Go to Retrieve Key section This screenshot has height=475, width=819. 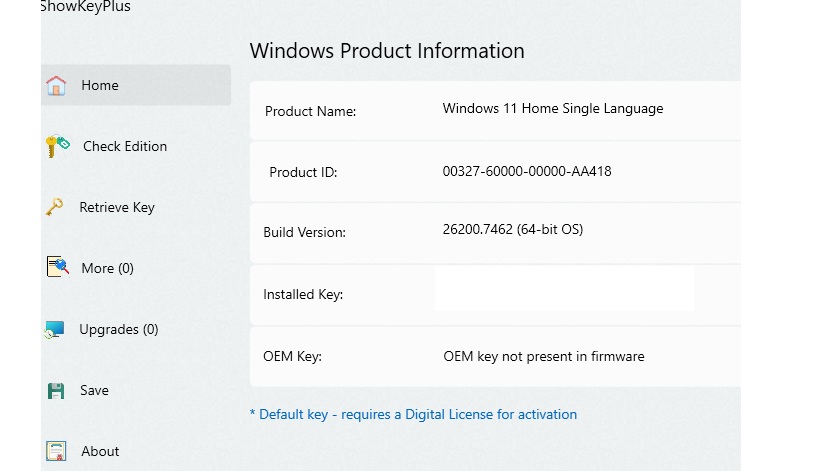[x=117, y=207]
